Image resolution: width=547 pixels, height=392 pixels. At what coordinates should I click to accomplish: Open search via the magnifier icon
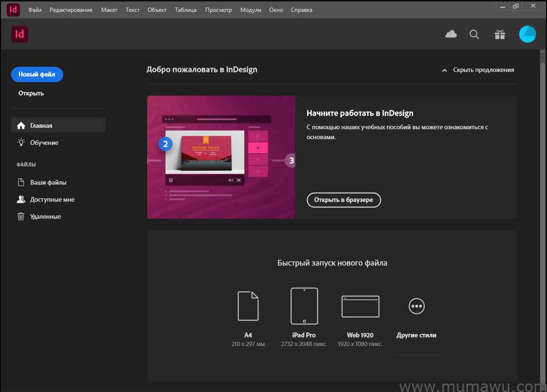click(474, 34)
